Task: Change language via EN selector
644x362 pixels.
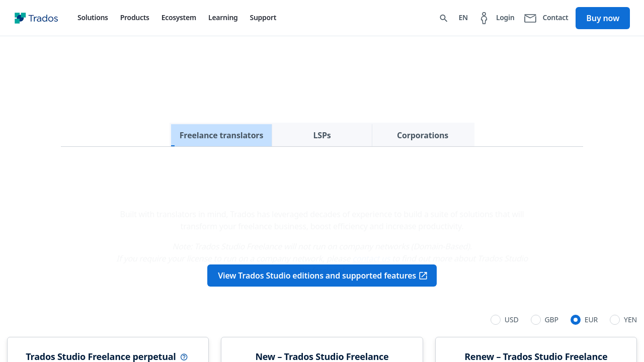Action: click(463, 18)
